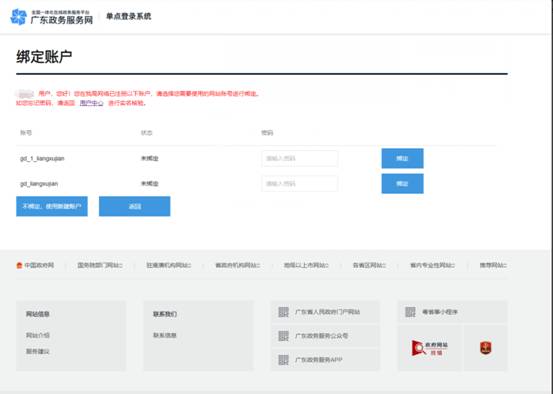
Task: Click 绑定 button for gd_1_liangxujian account
Action: point(402,158)
